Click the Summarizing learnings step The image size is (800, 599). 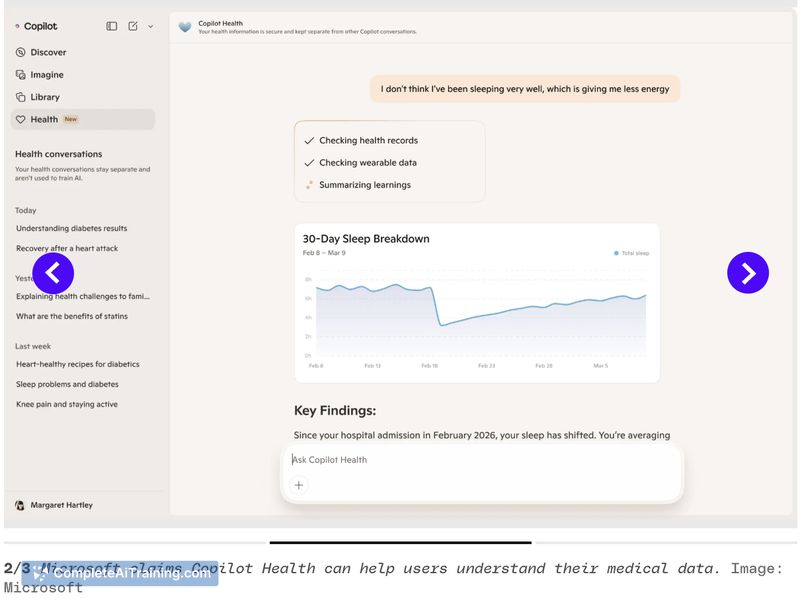click(357, 185)
